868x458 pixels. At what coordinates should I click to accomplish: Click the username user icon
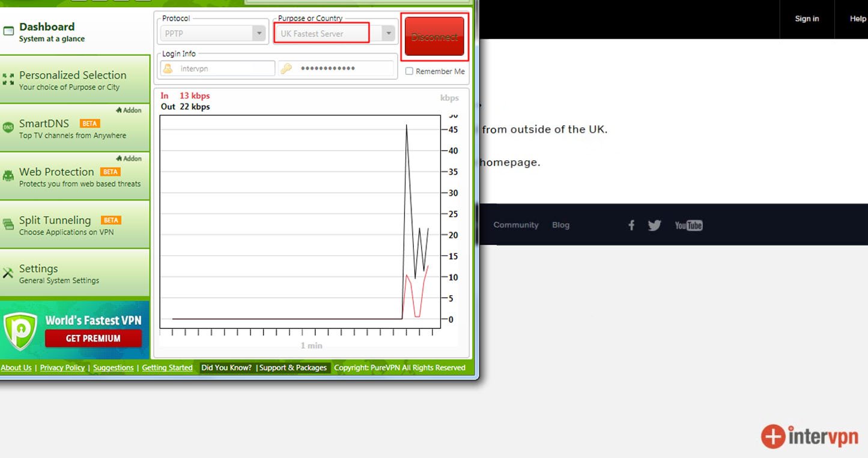click(x=169, y=68)
